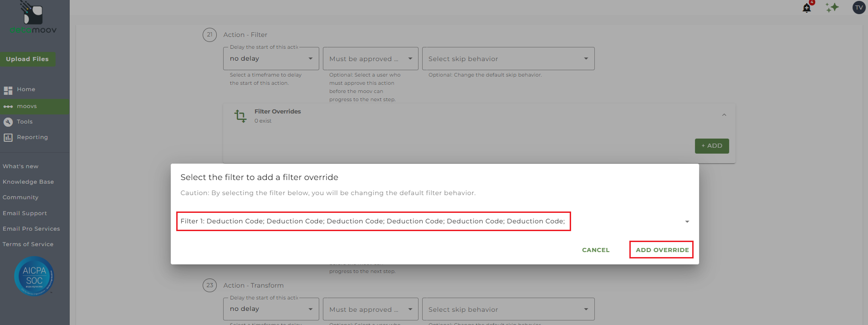Image resolution: width=868 pixels, height=325 pixels.
Task: Click the Upload Files button
Action: pos(27,59)
